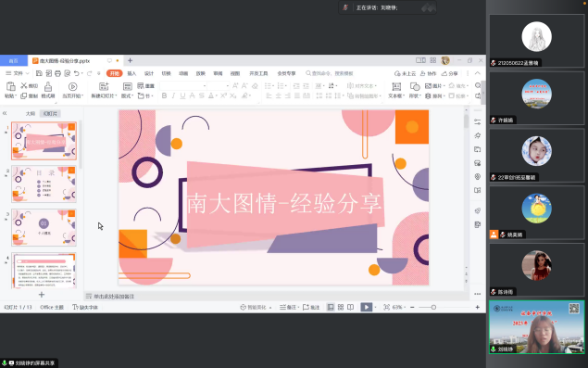588x368 pixels.
Task: Open the font name dropdown
Action: 183,86
